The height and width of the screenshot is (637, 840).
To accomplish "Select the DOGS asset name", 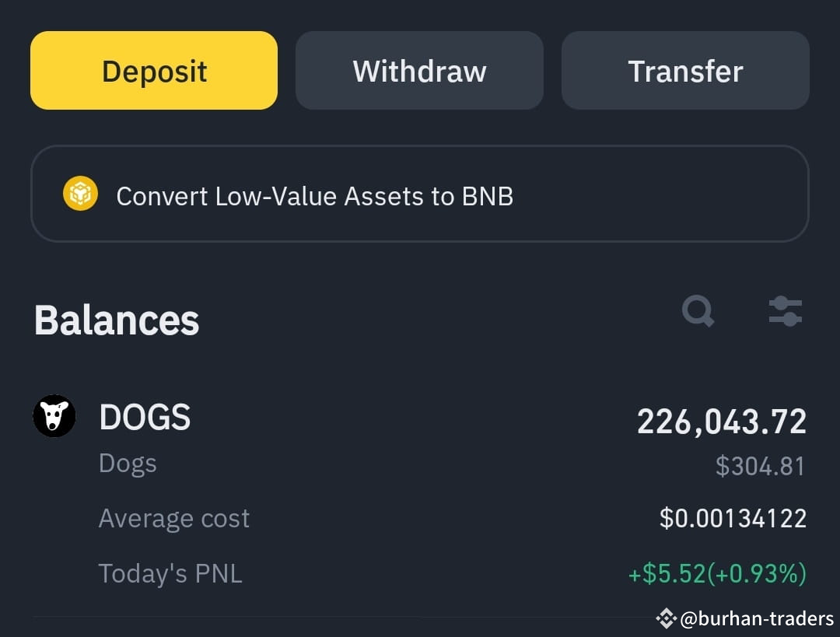I will coord(145,417).
